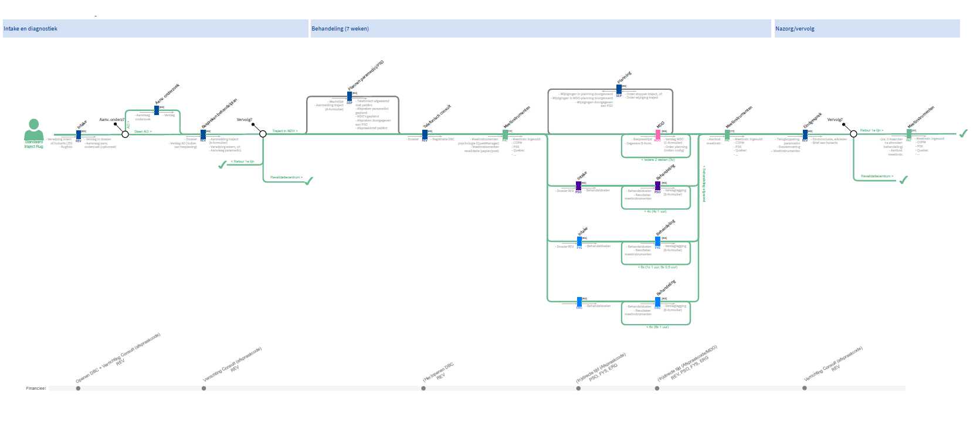Switch to the Behandeling (7 weken) phase
Viewport: 980px width, 425px height.
tap(540, 29)
